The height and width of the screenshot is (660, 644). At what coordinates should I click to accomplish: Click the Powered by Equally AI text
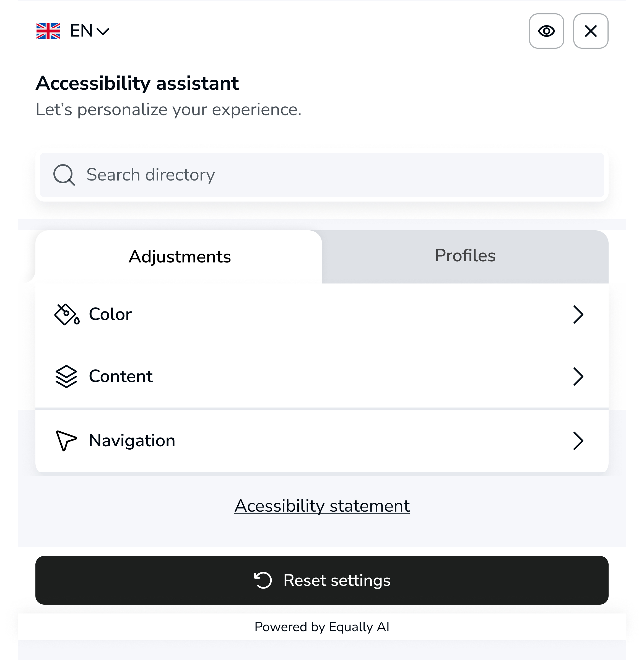pos(322,627)
